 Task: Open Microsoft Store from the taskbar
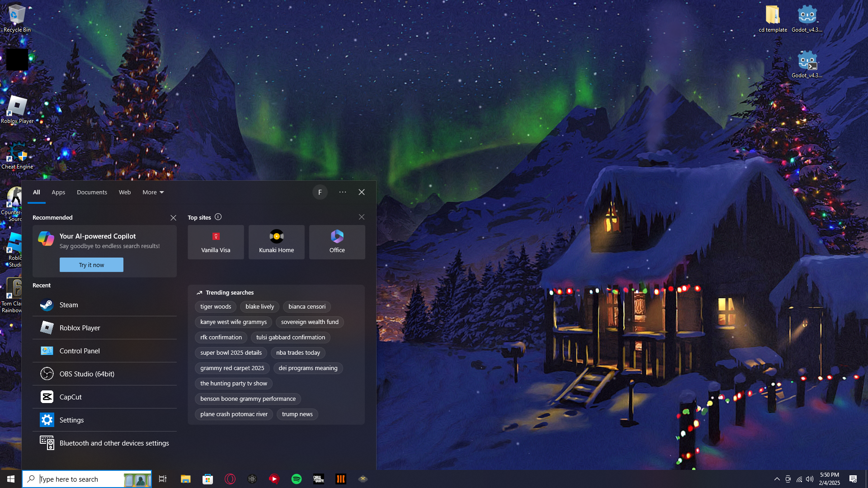[208, 479]
